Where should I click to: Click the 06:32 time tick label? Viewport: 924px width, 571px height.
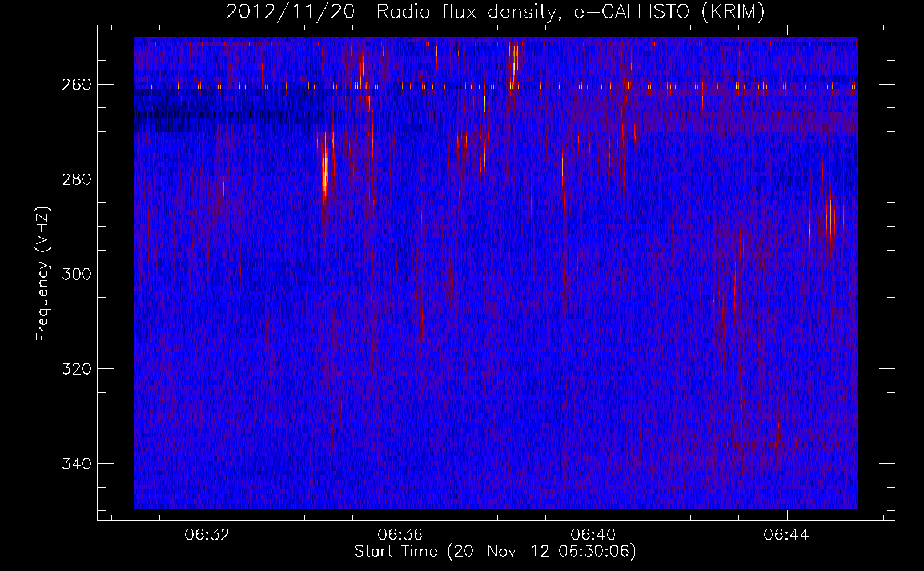pyautogui.click(x=207, y=534)
